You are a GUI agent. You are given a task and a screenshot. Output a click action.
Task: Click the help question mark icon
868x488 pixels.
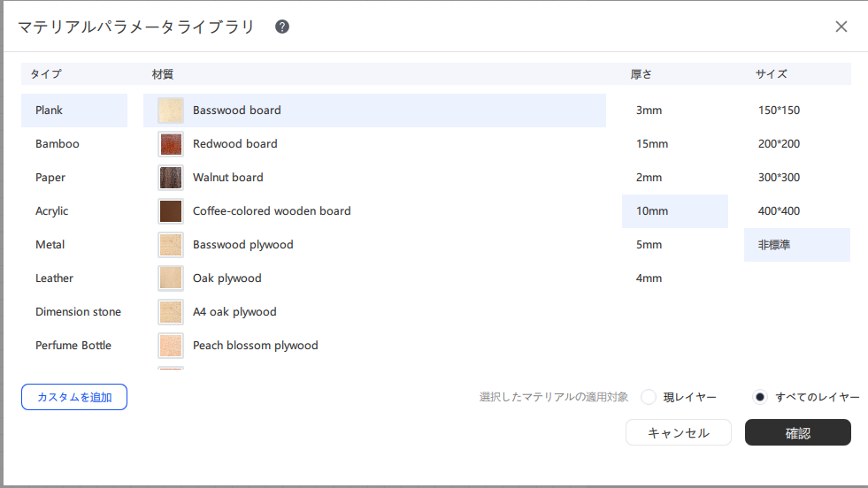(x=282, y=27)
